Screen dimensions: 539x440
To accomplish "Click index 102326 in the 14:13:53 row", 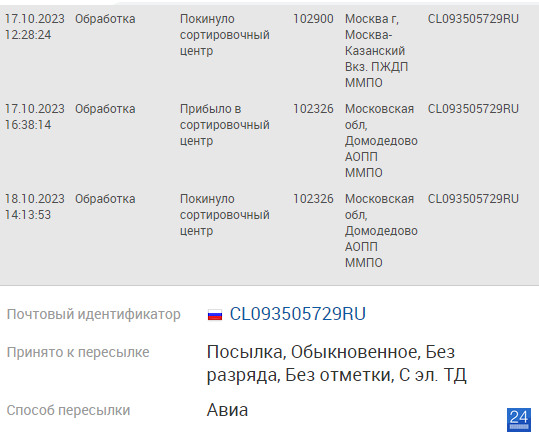I will [313, 199].
